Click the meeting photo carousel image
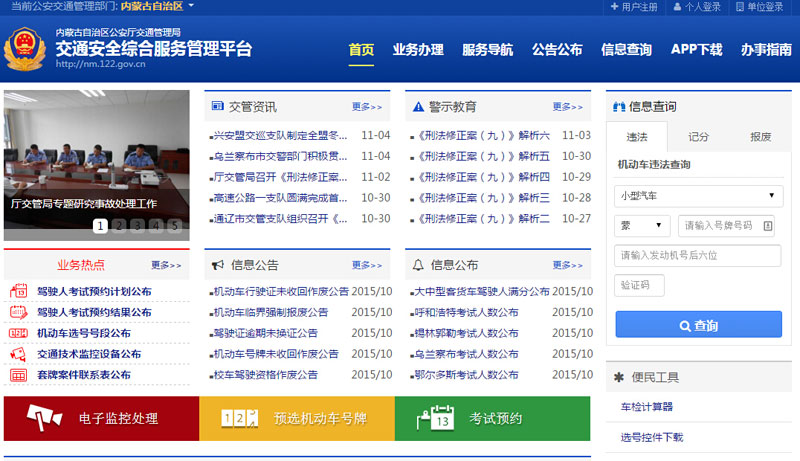 96,165
